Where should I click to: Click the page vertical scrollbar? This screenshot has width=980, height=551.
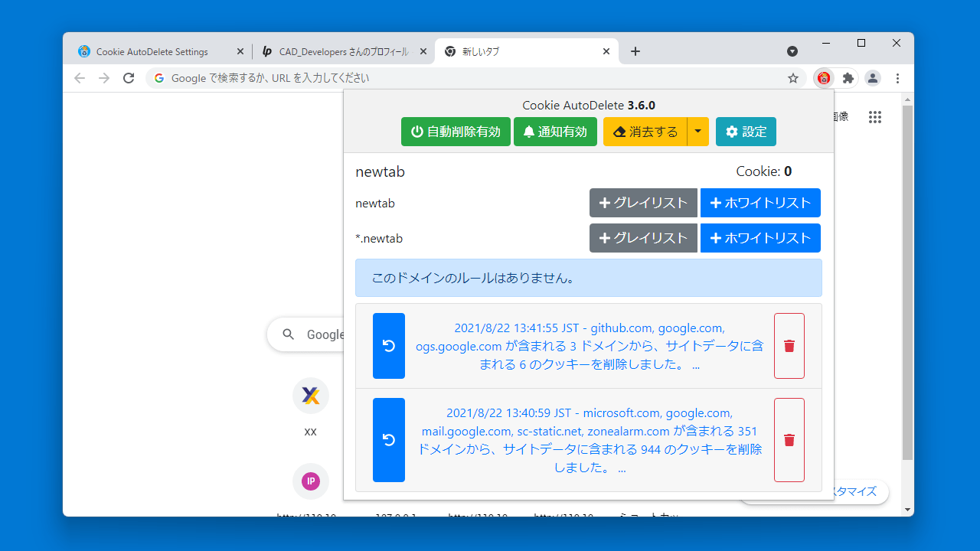908,283
